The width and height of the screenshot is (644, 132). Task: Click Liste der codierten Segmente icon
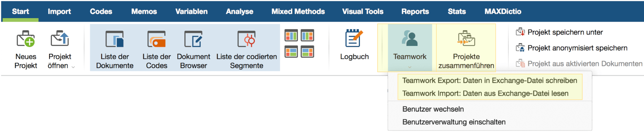click(x=246, y=39)
